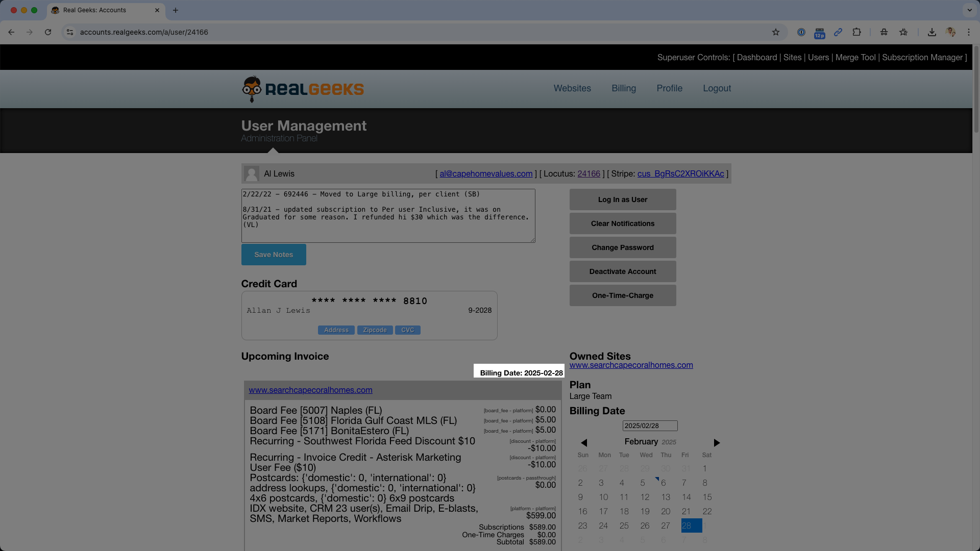The image size is (980, 551).
Task: Open a new browser tab
Action: [x=176, y=10]
